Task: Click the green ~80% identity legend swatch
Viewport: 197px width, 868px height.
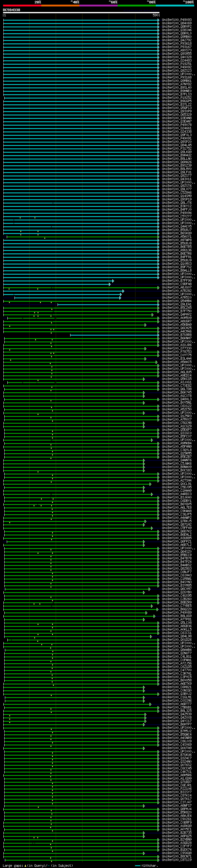Action: click(137, 6)
